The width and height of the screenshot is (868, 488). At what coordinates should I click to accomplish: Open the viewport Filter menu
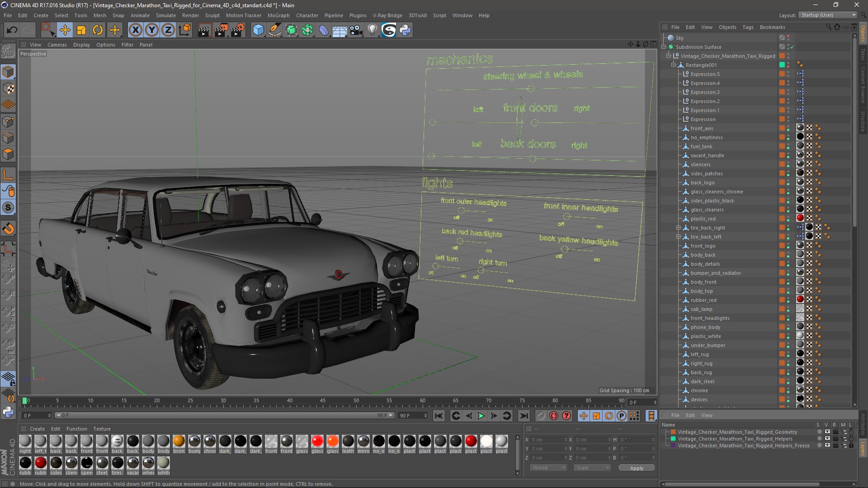coord(127,45)
